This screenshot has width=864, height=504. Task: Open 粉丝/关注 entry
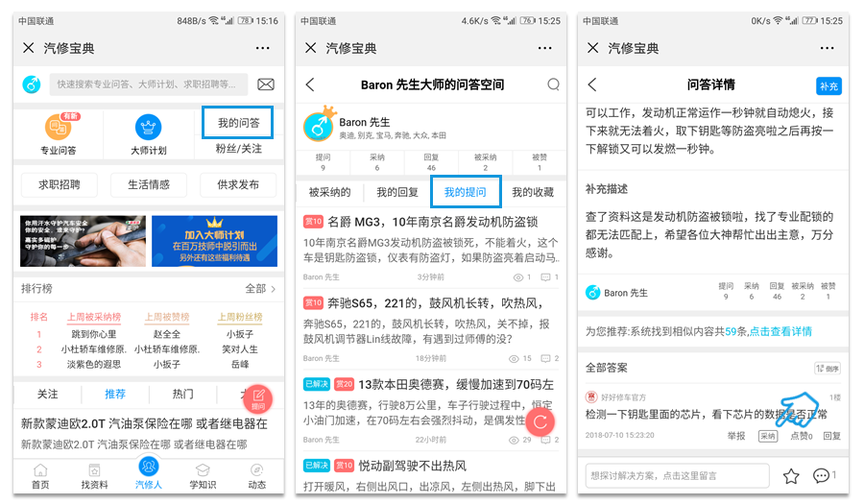pyautogui.click(x=239, y=149)
